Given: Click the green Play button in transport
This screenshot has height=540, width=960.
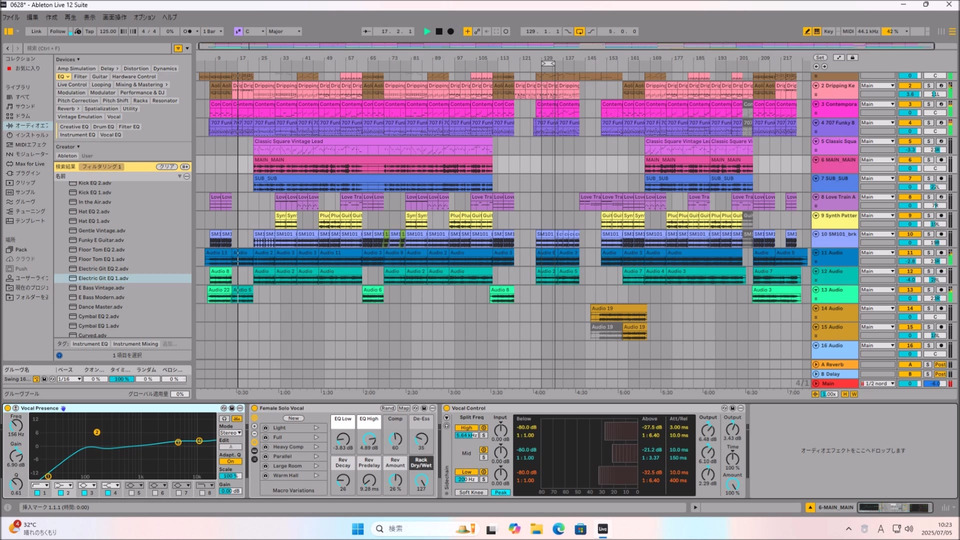Looking at the screenshot, I should [427, 31].
